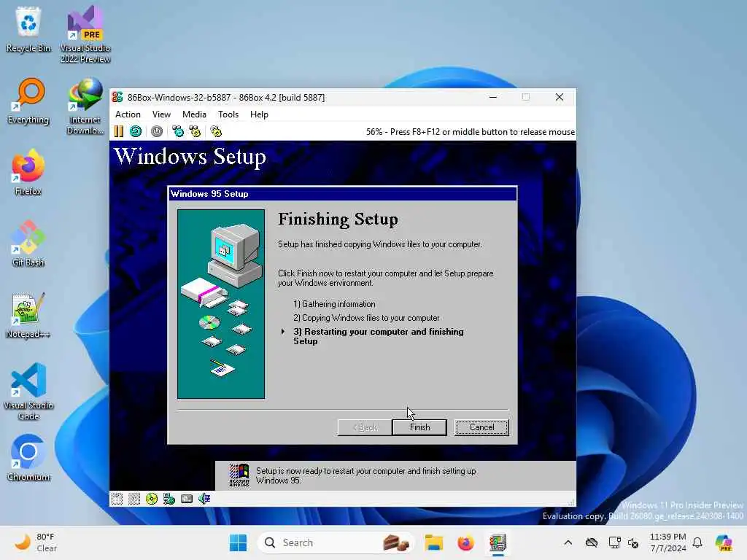The image size is (747, 560).
Task: Click the teal hard reset toolbar icon
Action: (x=136, y=131)
